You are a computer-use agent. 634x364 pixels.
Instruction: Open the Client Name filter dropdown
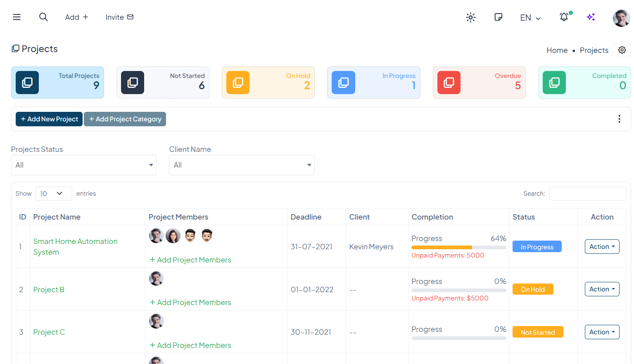pos(242,165)
